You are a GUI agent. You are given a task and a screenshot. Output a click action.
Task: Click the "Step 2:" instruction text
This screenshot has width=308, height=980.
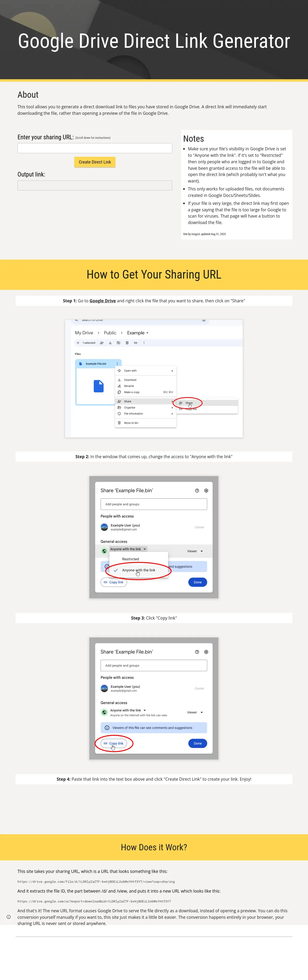click(154, 457)
